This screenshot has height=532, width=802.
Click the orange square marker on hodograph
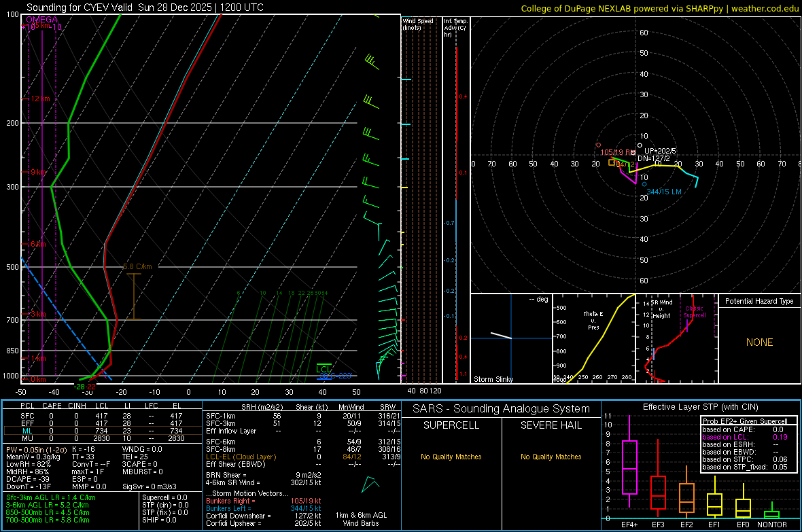pos(611,162)
